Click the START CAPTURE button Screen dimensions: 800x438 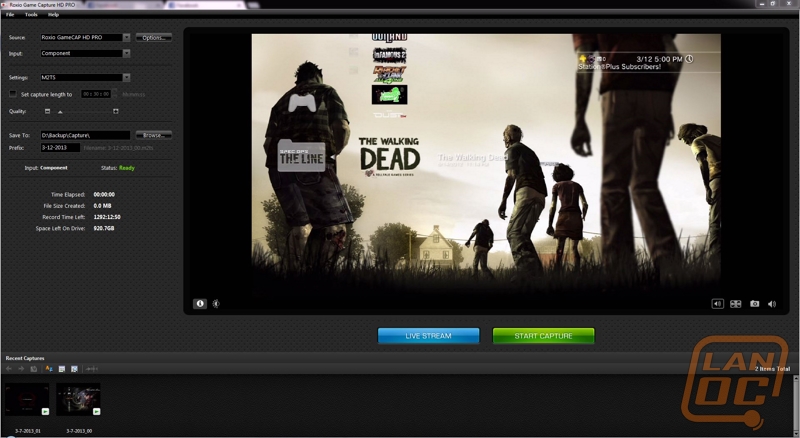pos(543,336)
